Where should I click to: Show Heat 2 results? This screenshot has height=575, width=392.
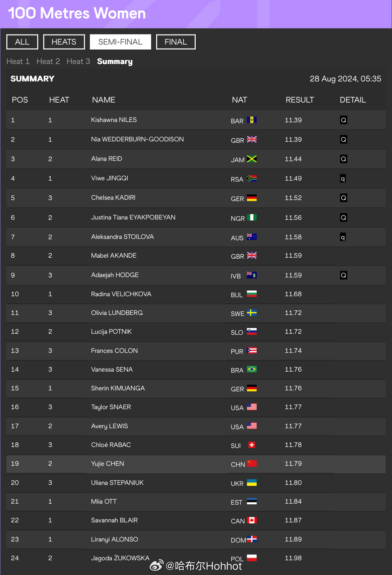(x=48, y=61)
